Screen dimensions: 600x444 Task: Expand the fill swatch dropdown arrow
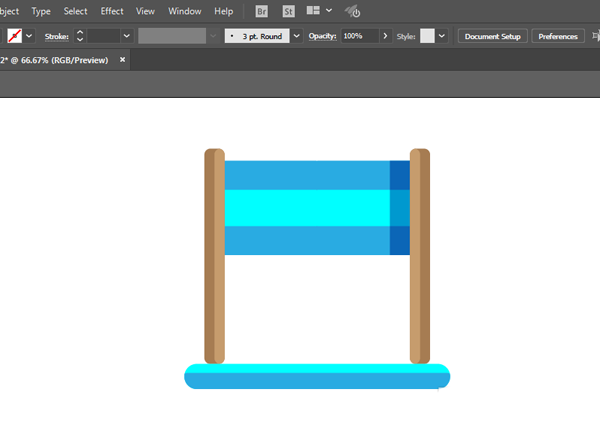[x=29, y=36]
